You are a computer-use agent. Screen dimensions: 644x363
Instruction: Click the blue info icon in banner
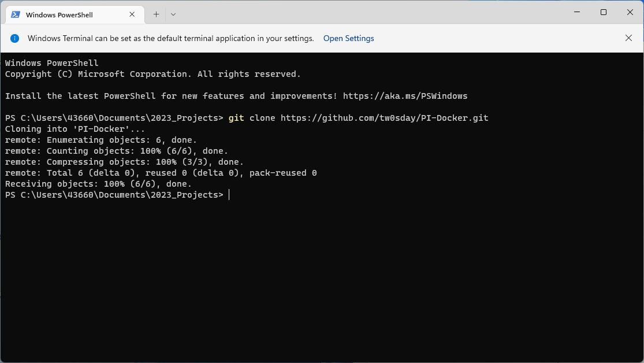(15, 38)
